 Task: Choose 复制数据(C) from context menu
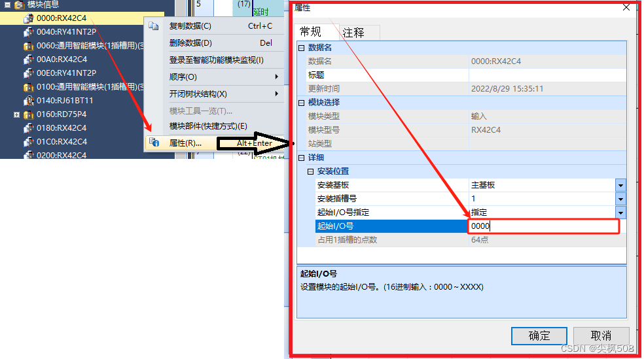[x=214, y=26]
